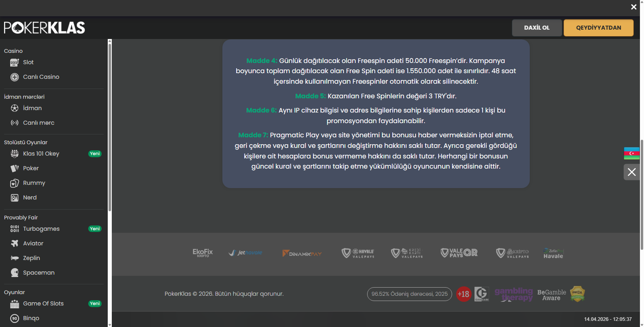Select the İdman soccer ball icon
Viewport: 644px width, 327px height.
click(x=15, y=108)
